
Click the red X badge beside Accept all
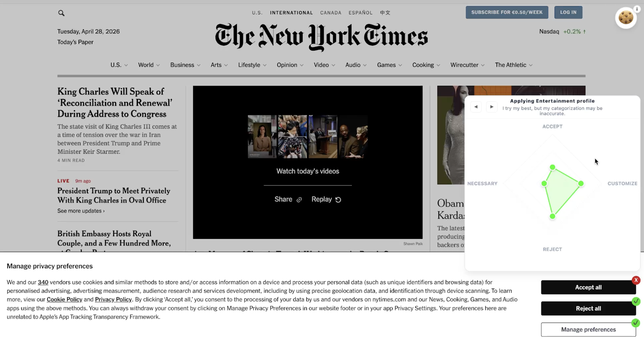pos(636,280)
